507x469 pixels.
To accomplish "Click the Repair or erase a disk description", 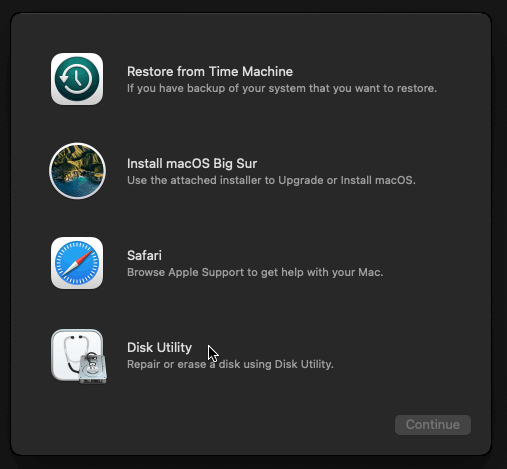I will 230,364.
